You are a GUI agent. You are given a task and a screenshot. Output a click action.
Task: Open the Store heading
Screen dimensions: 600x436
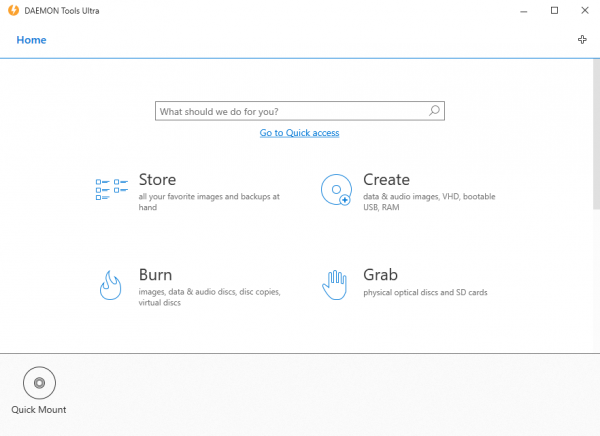click(157, 180)
